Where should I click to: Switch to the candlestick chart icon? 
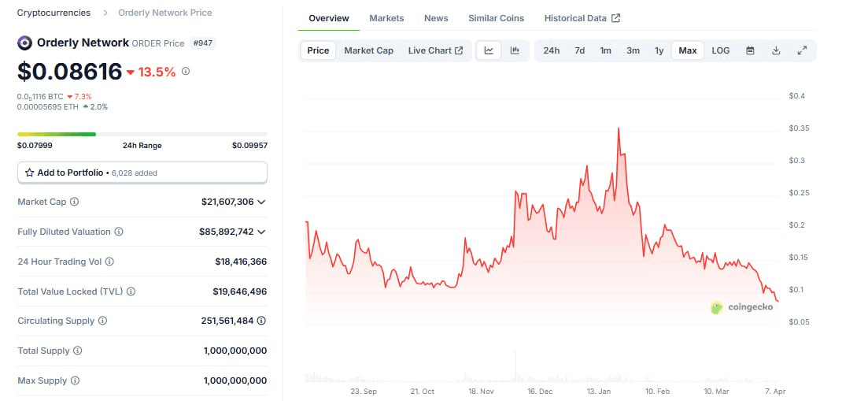[515, 50]
